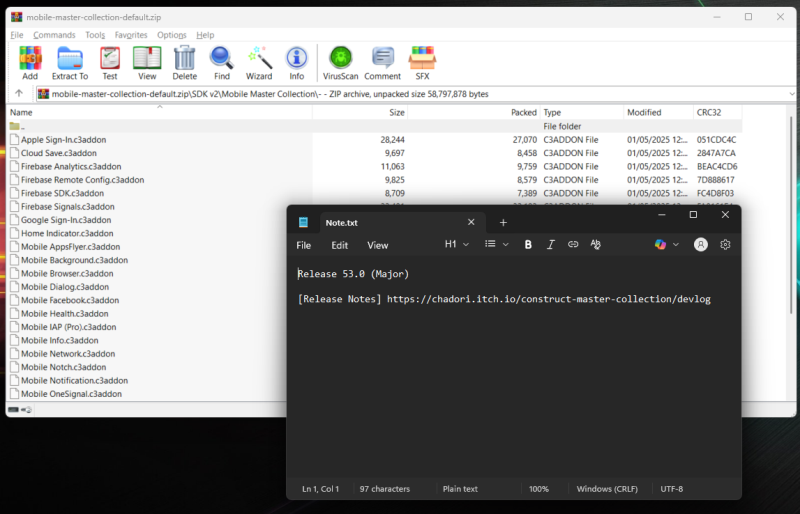Sort files by the Size column header
Image resolution: width=800 pixels, height=514 pixels.
[360, 112]
